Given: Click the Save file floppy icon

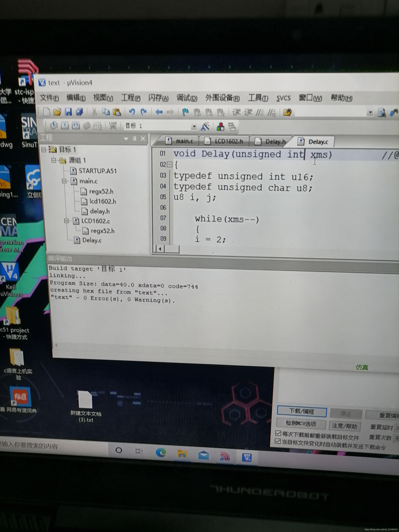Looking at the screenshot, I should [x=68, y=112].
